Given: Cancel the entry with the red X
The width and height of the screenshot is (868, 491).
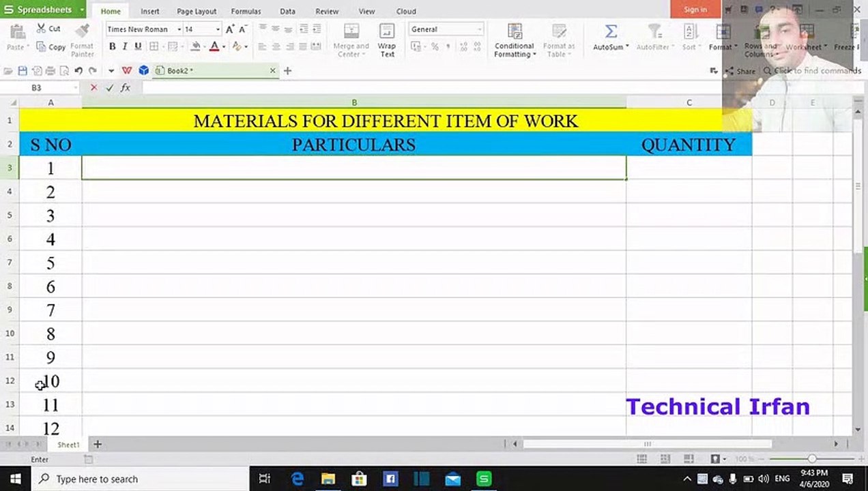Looking at the screenshot, I should click(93, 88).
